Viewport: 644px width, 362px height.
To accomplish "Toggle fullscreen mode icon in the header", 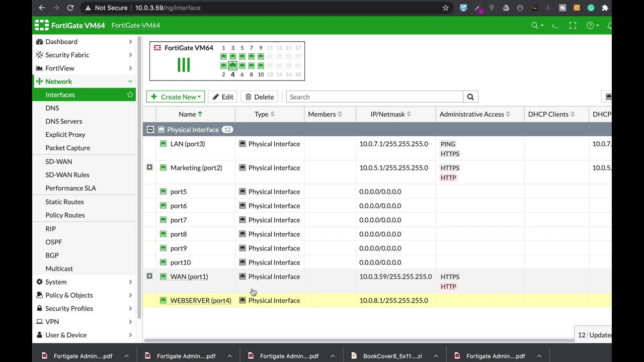I will tap(573, 26).
